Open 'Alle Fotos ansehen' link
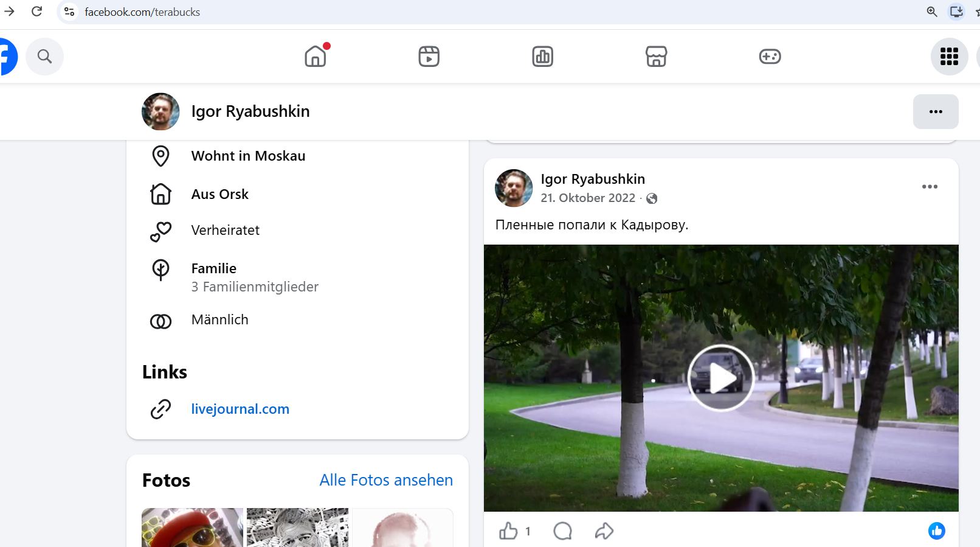The height and width of the screenshot is (547, 980). [386, 480]
